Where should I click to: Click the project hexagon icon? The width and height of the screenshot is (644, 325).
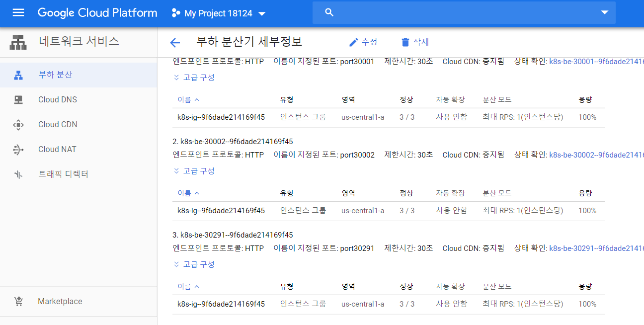pyautogui.click(x=175, y=13)
